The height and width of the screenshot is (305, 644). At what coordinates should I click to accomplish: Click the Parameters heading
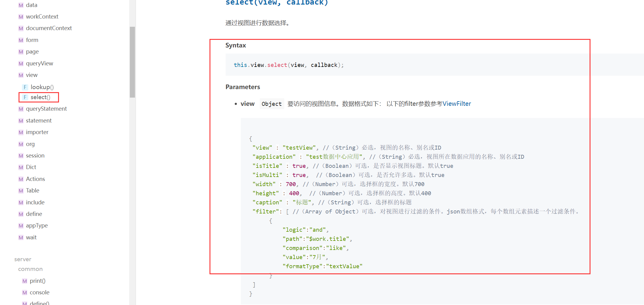(x=243, y=87)
